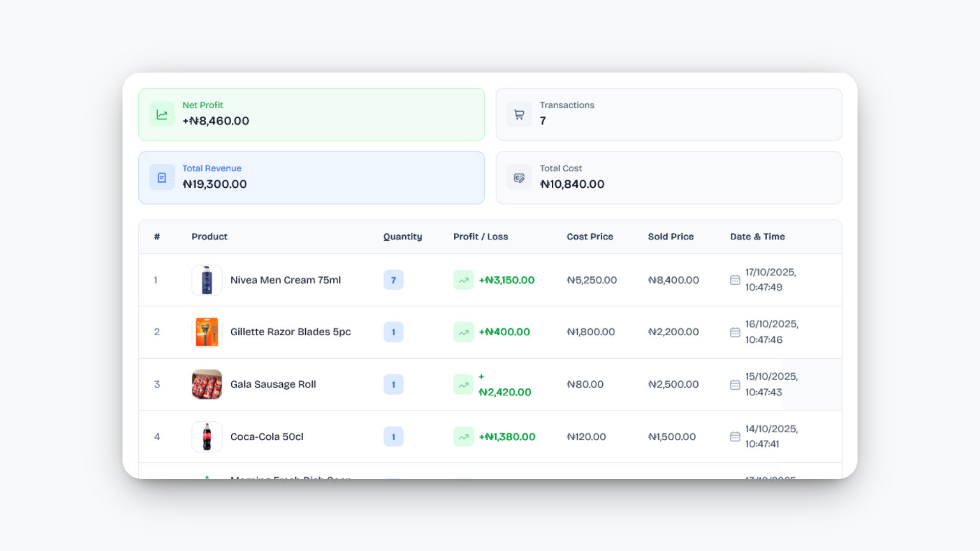
Task: Click cost price ₦1,800.00
Action: [591, 332]
